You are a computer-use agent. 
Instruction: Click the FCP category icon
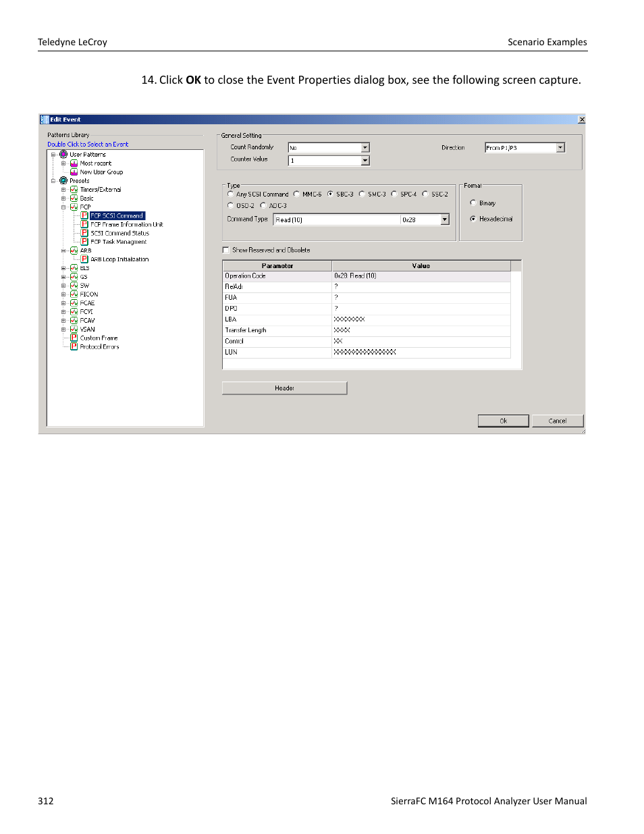74,207
